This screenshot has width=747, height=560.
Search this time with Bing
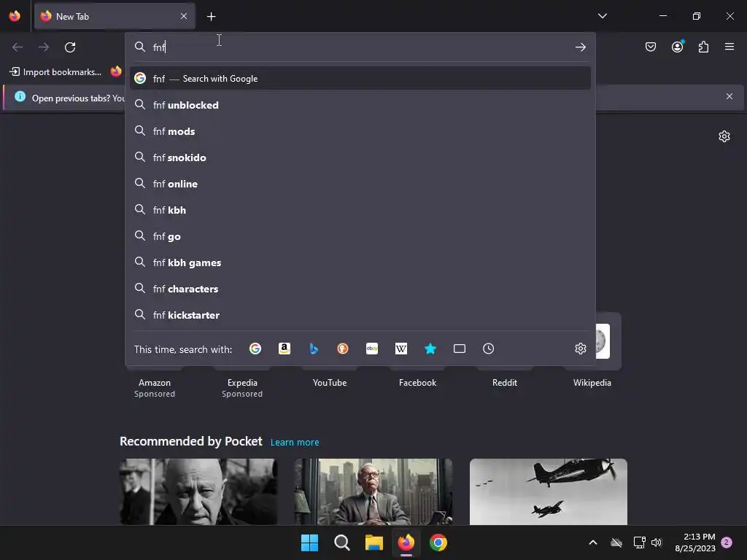(314, 349)
